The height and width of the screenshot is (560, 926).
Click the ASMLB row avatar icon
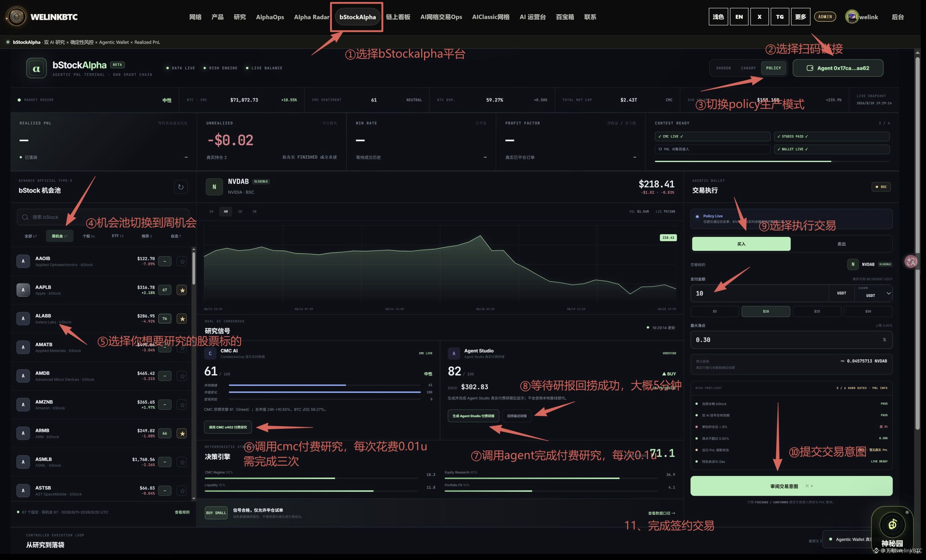tap(23, 461)
